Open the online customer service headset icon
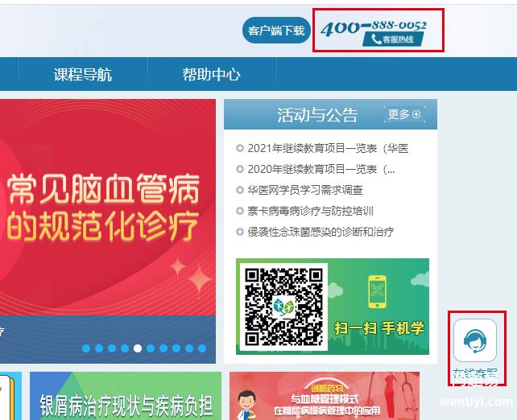The width and height of the screenshot is (517, 420). coord(475,340)
